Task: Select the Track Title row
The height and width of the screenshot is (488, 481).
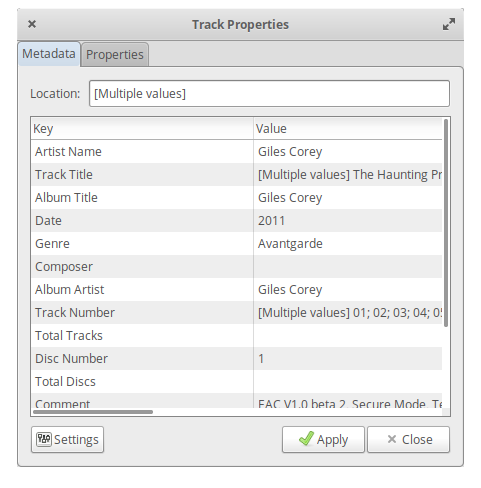Action: point(237,175)
